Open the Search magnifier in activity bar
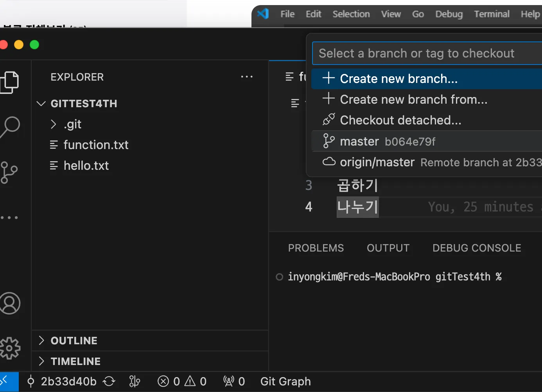The height and width of the screenshot is (392, 542). point(10,127)
